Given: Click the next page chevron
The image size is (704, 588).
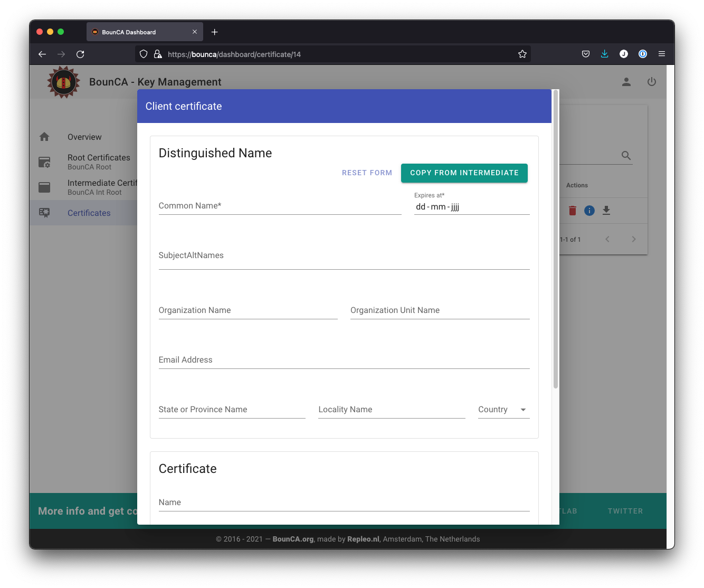Looking at the screenshot, I should pyautogui.click(x=634, y=239).
